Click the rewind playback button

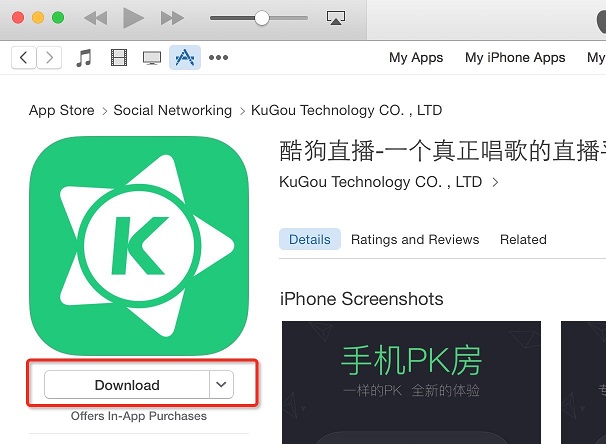95,18
